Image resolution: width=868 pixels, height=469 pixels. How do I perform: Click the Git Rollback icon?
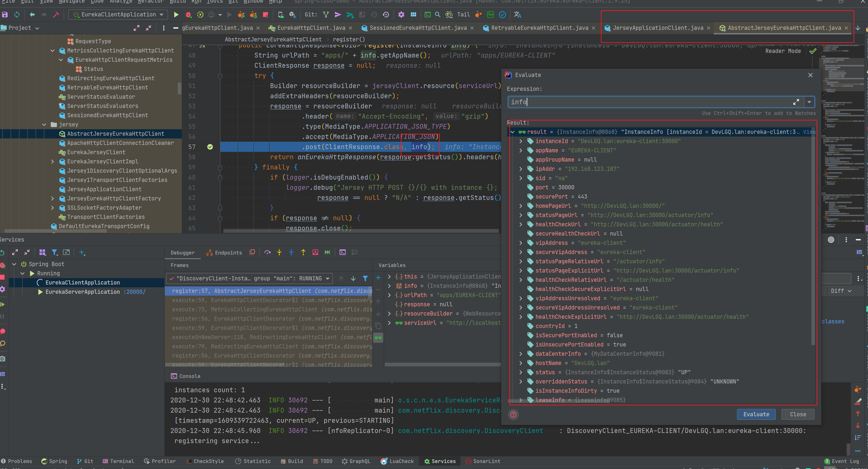click(386, 15)
